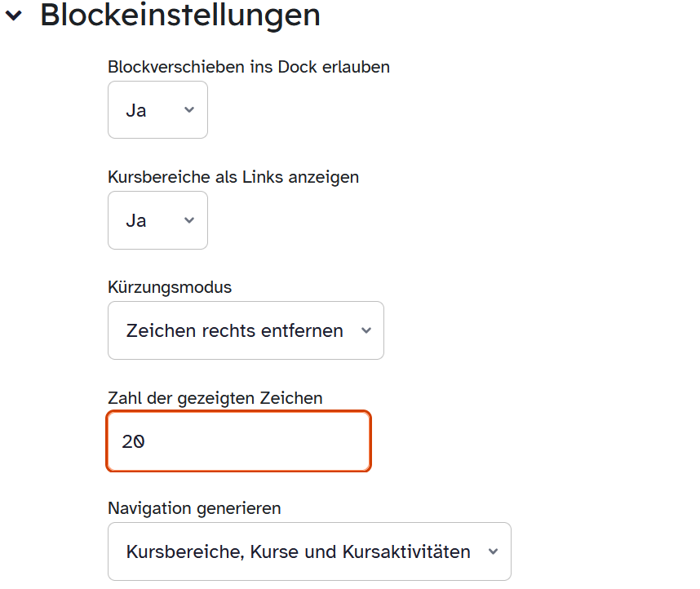The width and height of the screenshot is (700, 589).
Task: Click arrow icon of Kursbereiche als Links dropdown
Action: pos(189,220)
